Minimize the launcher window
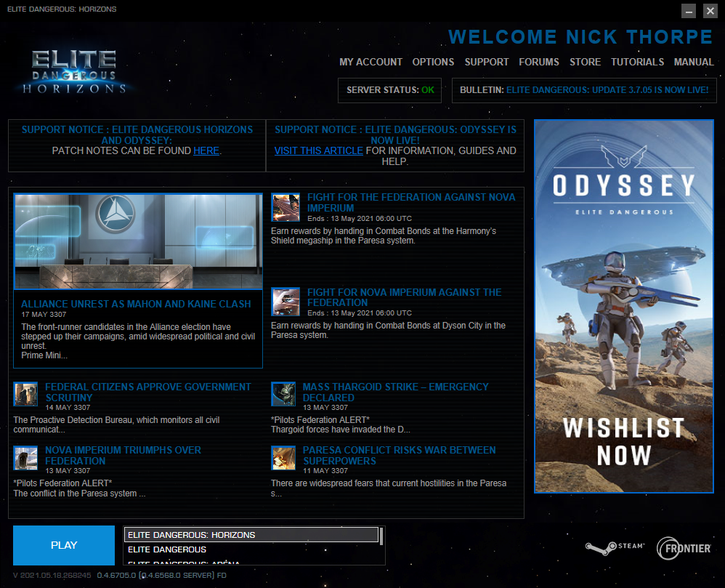 [x=689, y=11]
